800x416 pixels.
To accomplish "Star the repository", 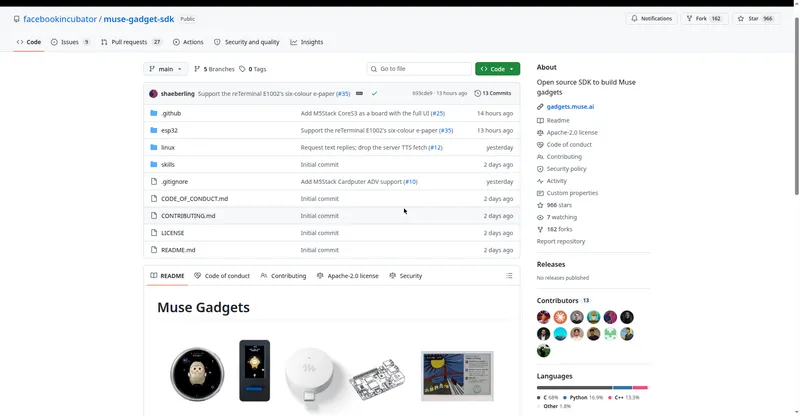I will click(756, 18).
